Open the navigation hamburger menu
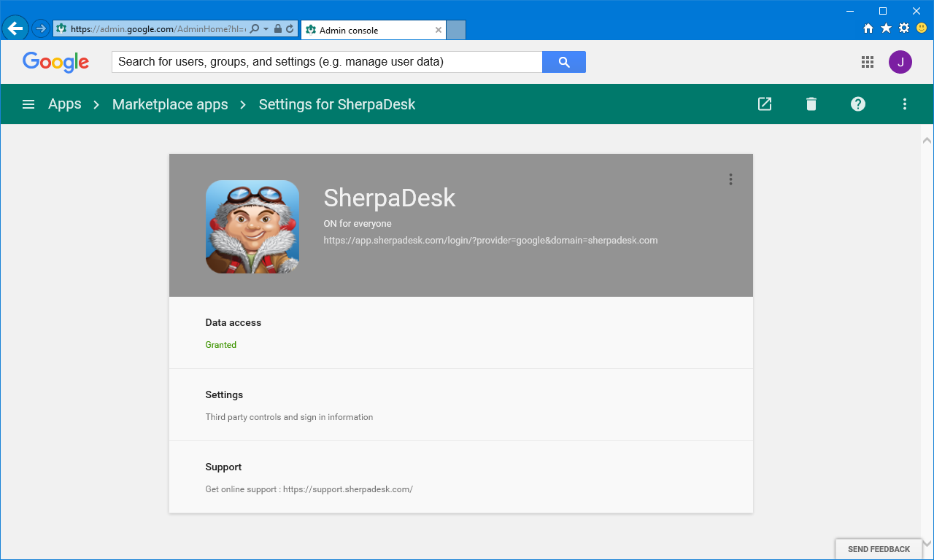 28,104
